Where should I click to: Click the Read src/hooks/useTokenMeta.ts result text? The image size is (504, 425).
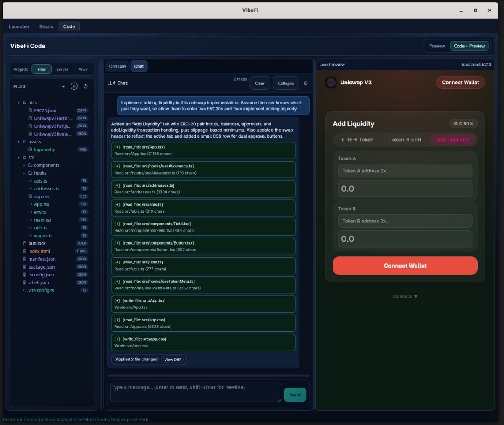click(157, 288)
